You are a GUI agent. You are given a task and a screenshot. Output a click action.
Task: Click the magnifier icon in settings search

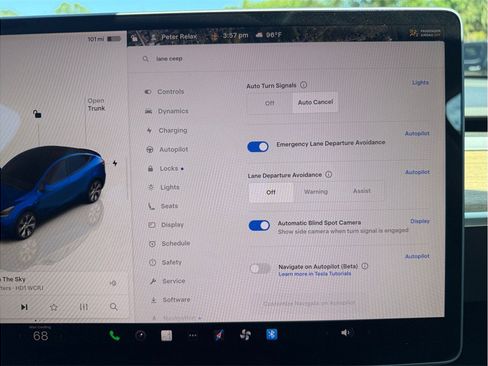[146, 59]
